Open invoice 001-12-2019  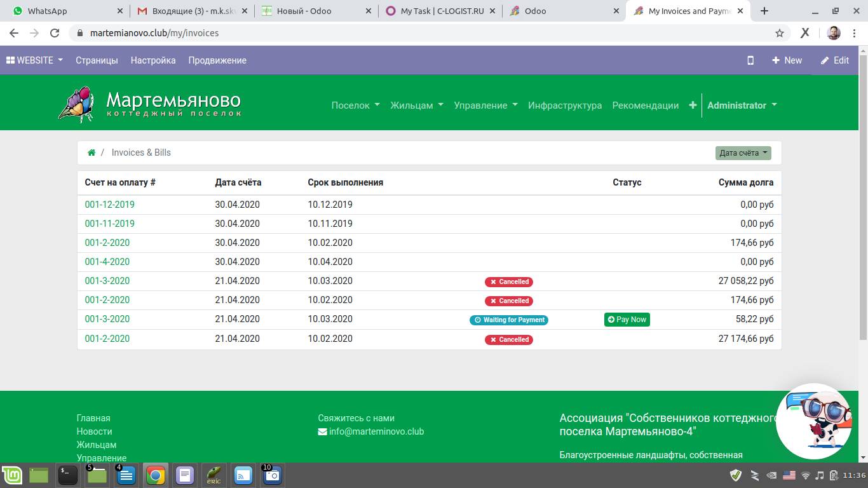[109, 205]
